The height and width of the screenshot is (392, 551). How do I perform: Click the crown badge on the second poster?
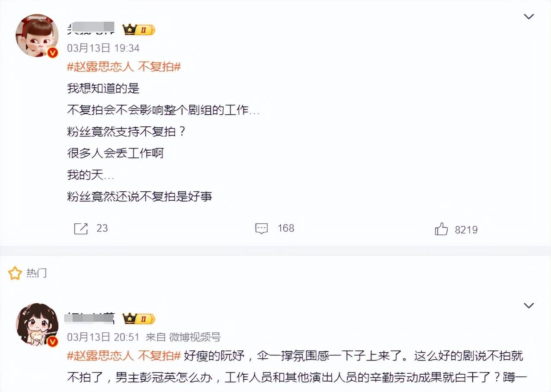click(x=139, y=319)
